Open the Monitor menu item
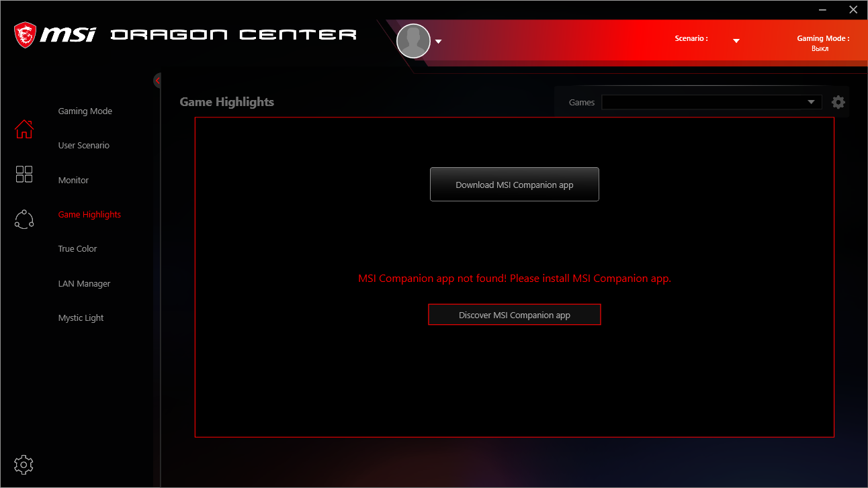This screenshot has width=868, height=488. (x=73, y=181)
